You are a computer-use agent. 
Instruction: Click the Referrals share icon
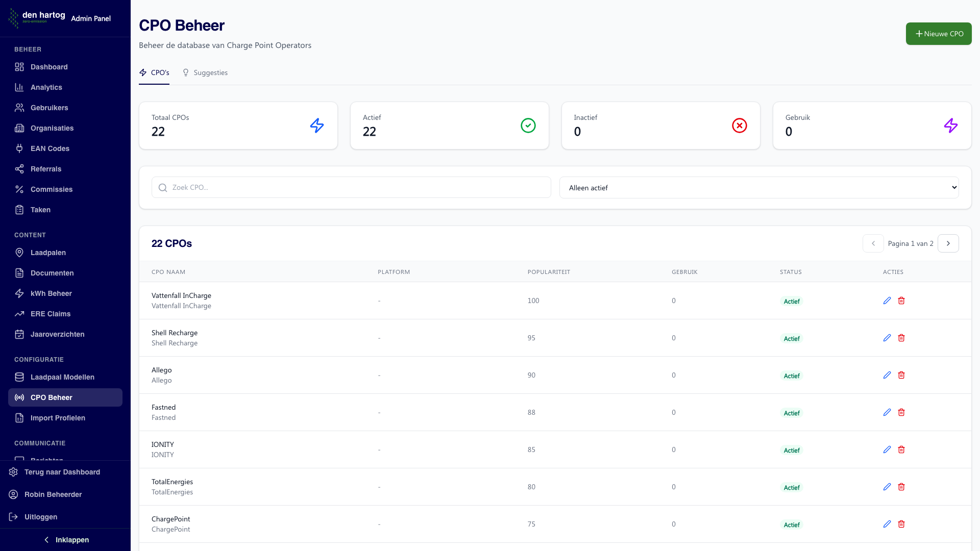click(19, 169)
